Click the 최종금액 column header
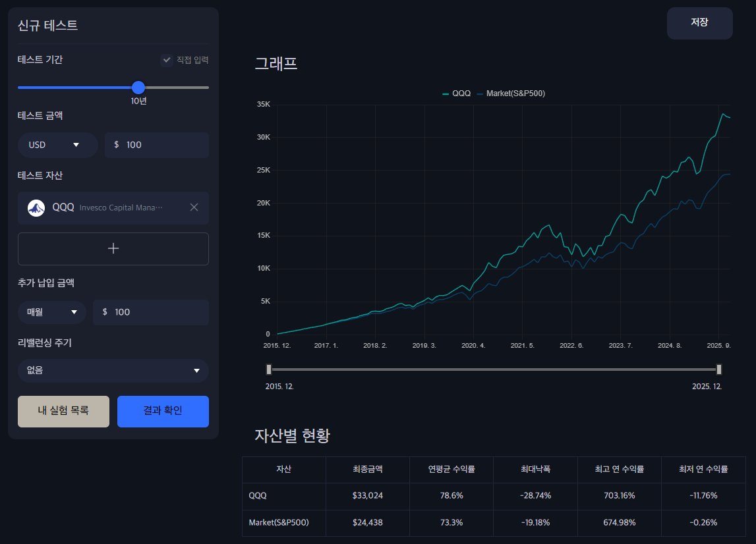The height and width of the screenshot is (544, 756). 368,470
